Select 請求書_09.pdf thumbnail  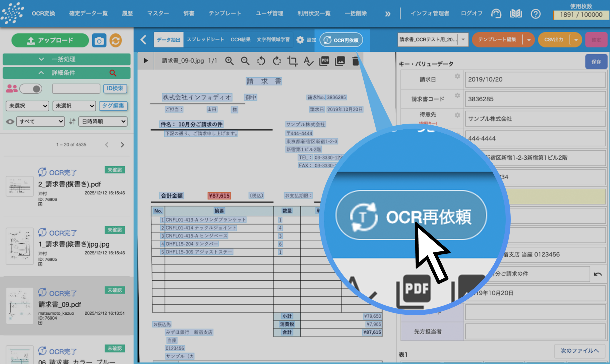pos(20,306)
